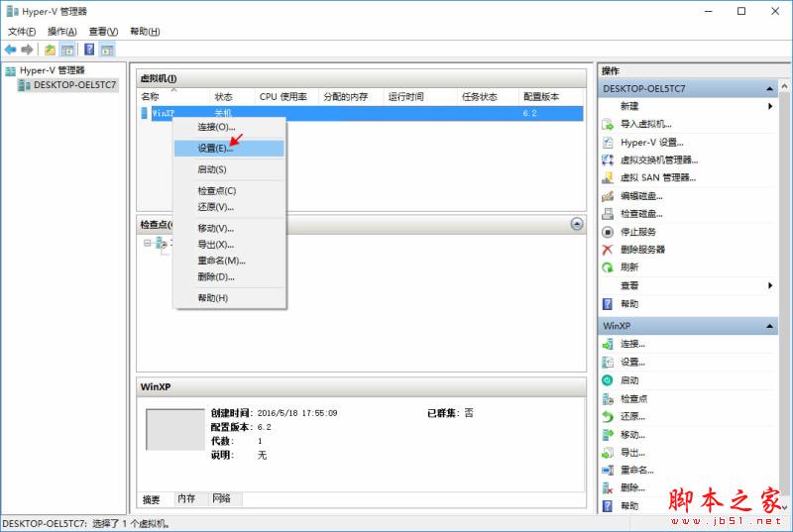The width and height of the screenshot is (793, 532).
Task: Click 设置 icon under WinXP actions
Action: (608, 363)
